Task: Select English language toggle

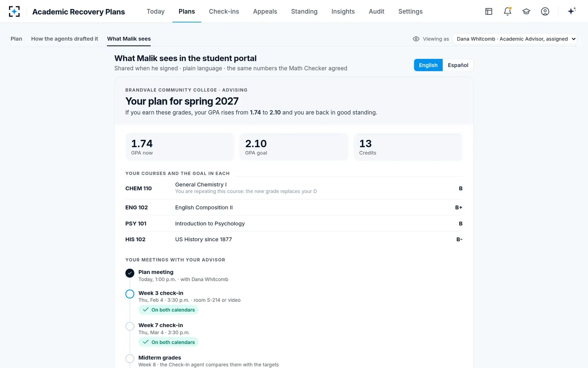Action: tap(428, 65)
